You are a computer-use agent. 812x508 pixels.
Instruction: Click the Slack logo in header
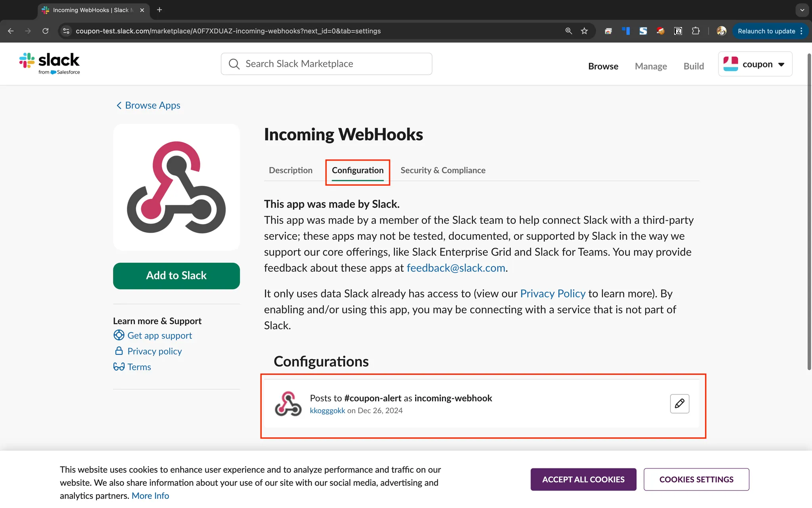point(50,63)
